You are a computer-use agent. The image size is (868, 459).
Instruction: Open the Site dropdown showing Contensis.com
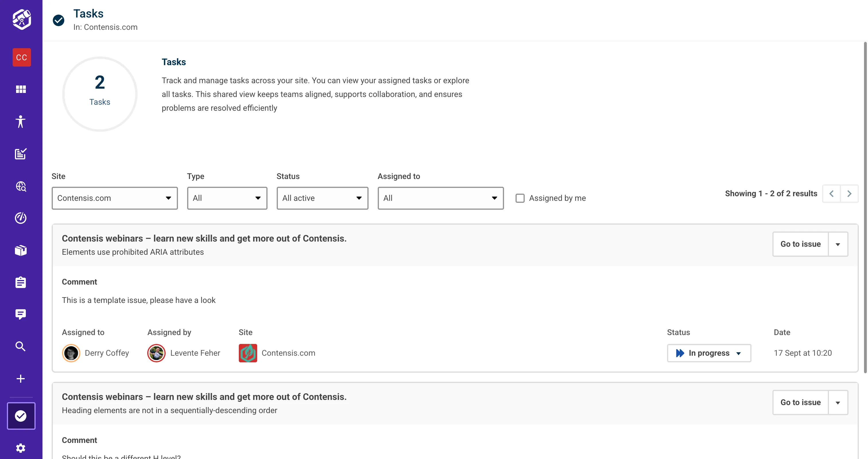point(115,198)
